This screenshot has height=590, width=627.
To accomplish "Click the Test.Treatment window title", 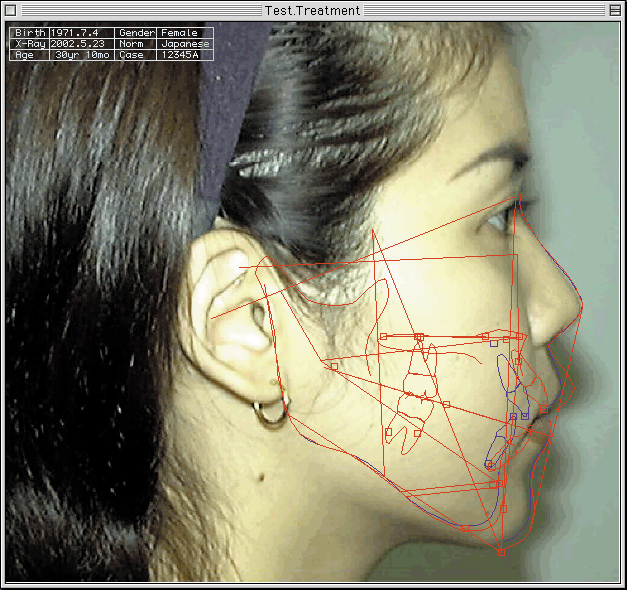I will [312, 10].
